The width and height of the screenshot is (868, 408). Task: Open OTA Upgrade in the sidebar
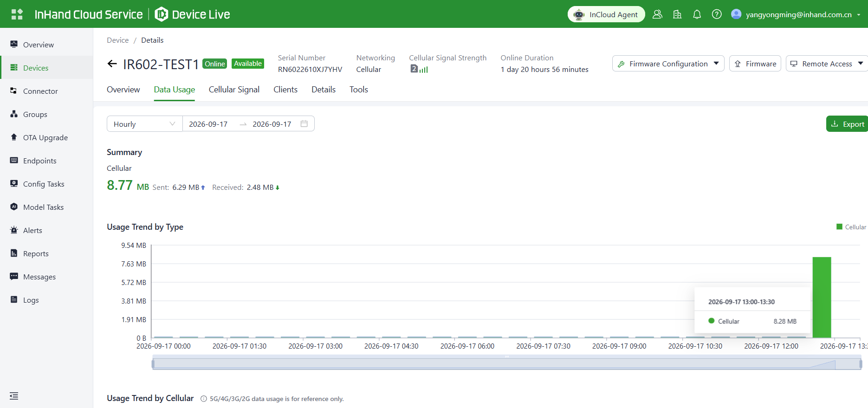point(46,137)
